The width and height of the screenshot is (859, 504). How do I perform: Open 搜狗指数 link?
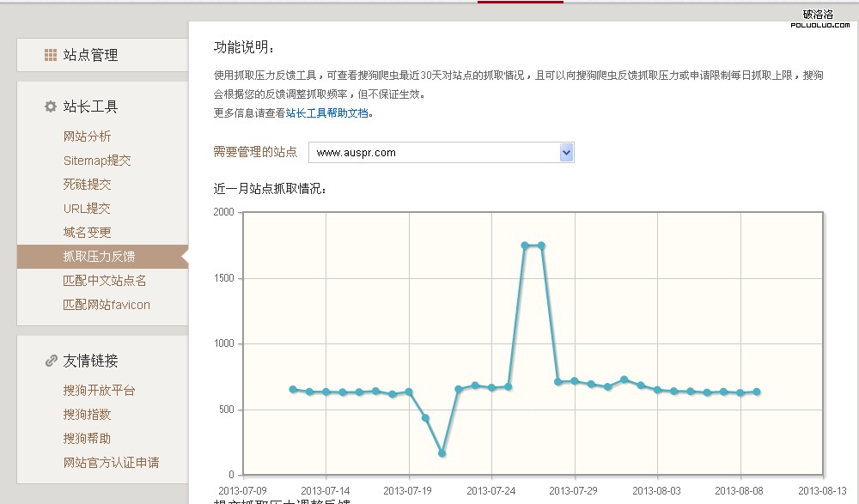click(87, 415)
